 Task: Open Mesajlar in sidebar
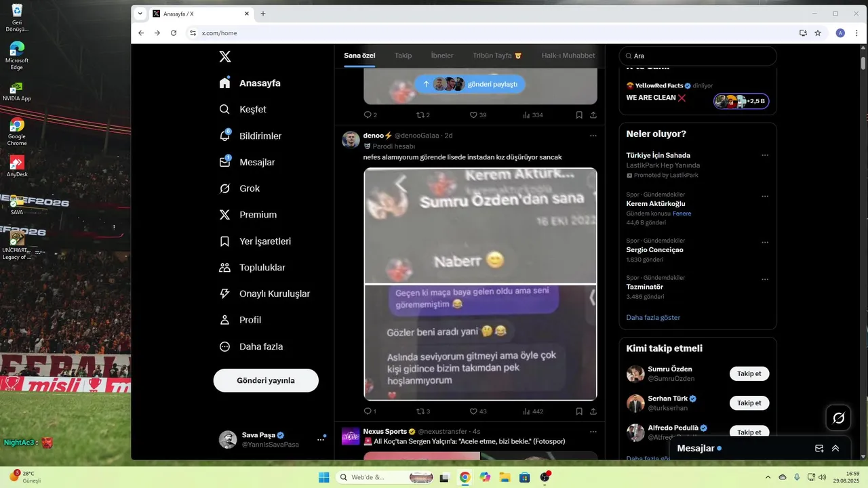[247, 162]
